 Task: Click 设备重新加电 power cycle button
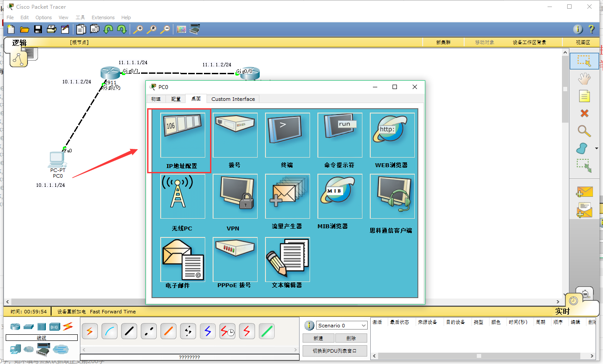(x=72, y=312)
